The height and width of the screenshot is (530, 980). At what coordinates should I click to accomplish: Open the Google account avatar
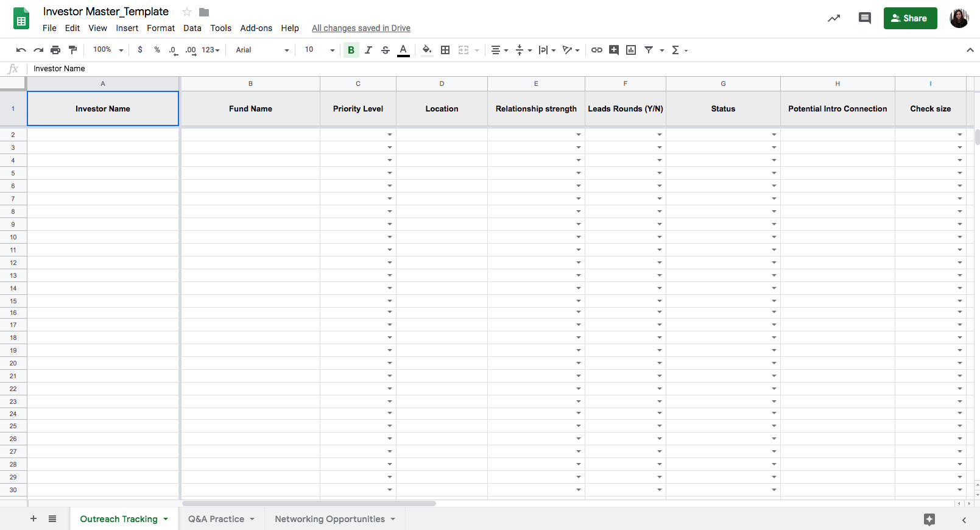959,18
